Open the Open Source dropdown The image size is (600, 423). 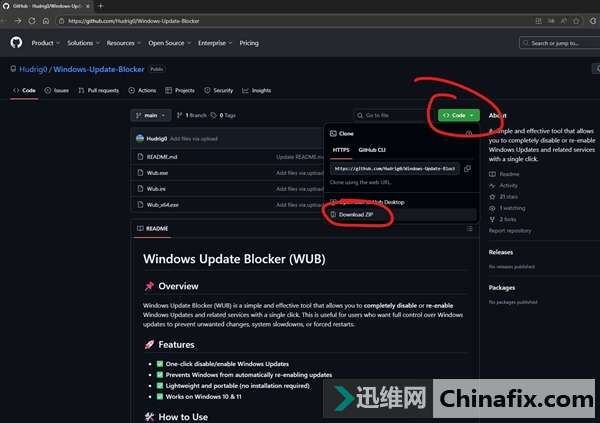[169, 43]
